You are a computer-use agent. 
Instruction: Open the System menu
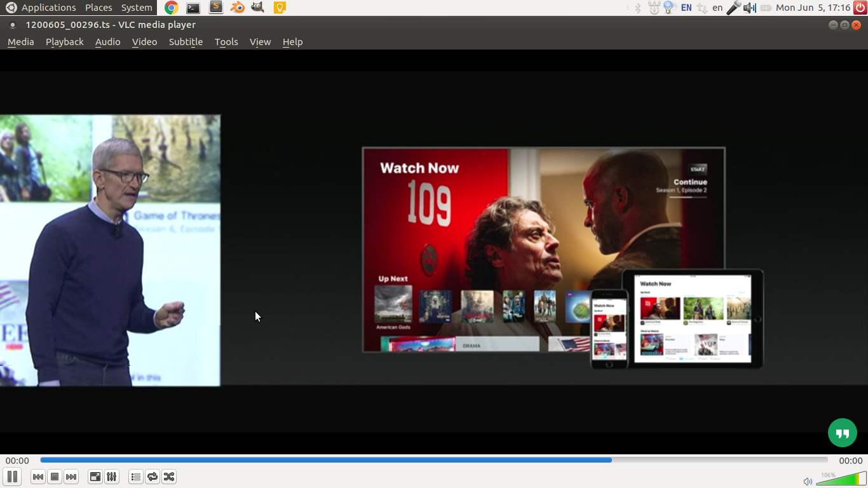[136, 8]
